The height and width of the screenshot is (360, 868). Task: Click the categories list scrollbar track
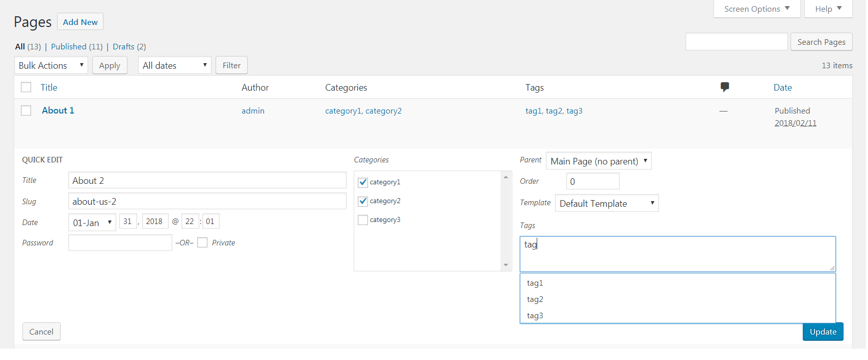pyautogui.click(x=506, y=221)
